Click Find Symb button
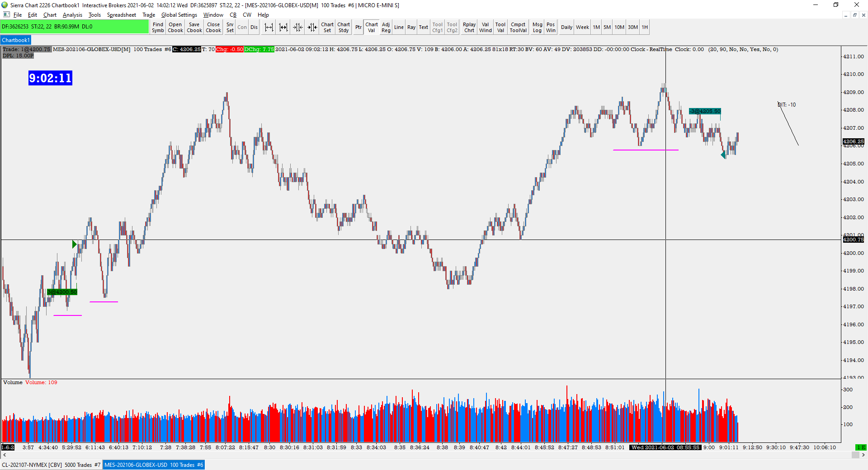The image size is (868, 470). tap(158, 28)
